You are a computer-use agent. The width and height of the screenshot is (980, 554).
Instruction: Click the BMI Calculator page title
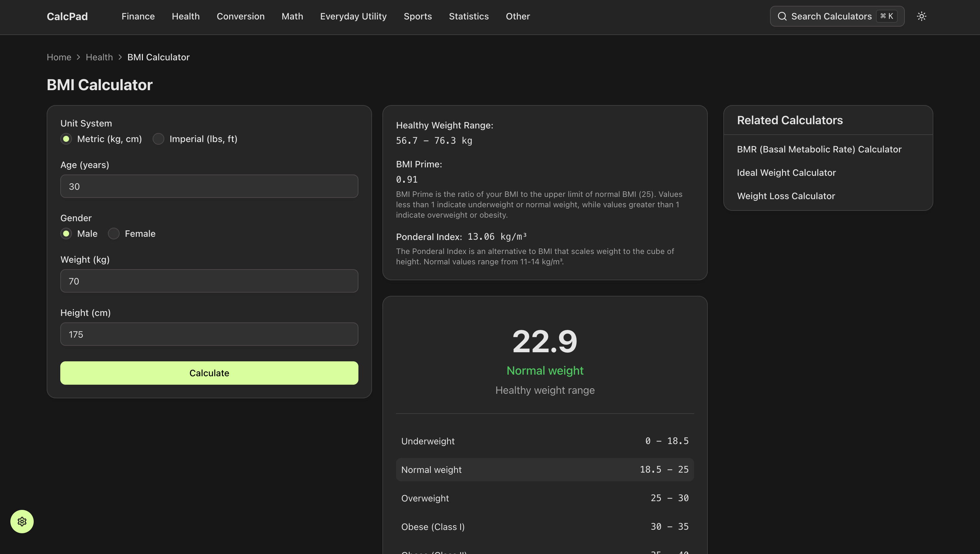[x=99, y=85]
